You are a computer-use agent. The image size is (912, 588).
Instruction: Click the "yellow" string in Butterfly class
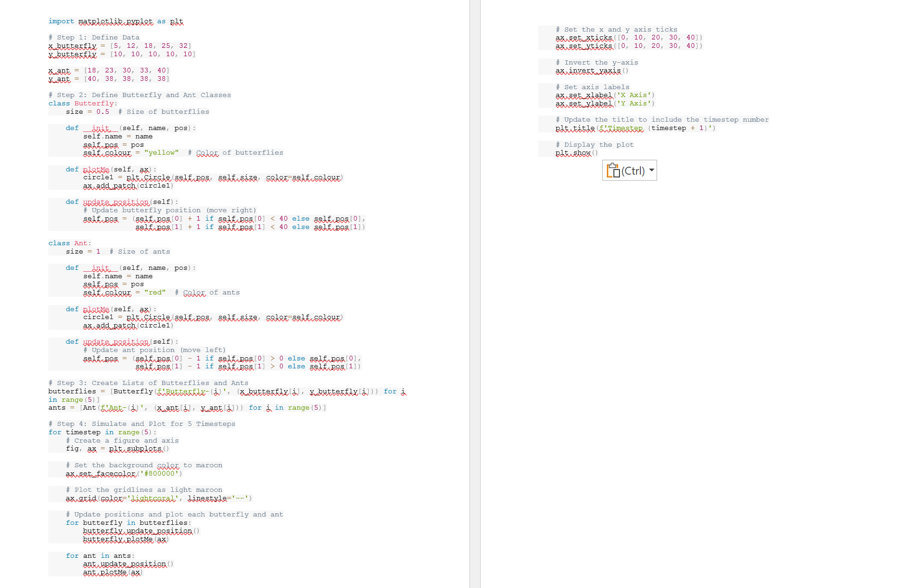pos(161,153)
